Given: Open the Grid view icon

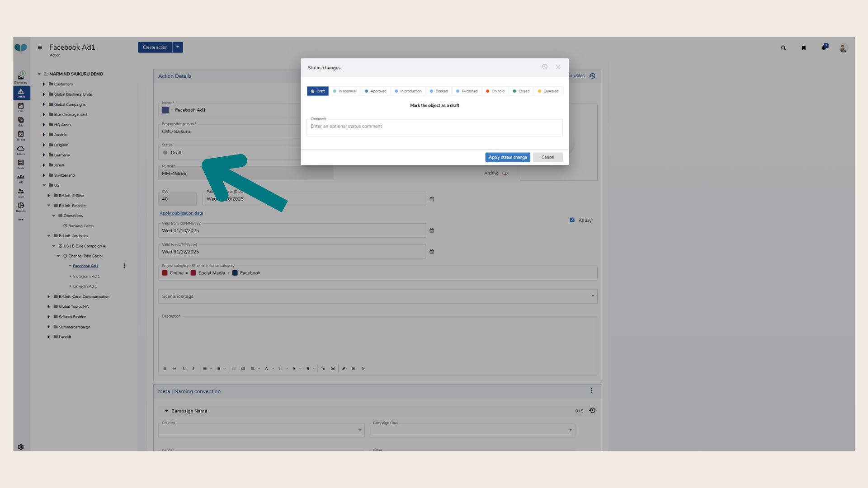Looking at the screenshot, I should [x=21, y=121].
